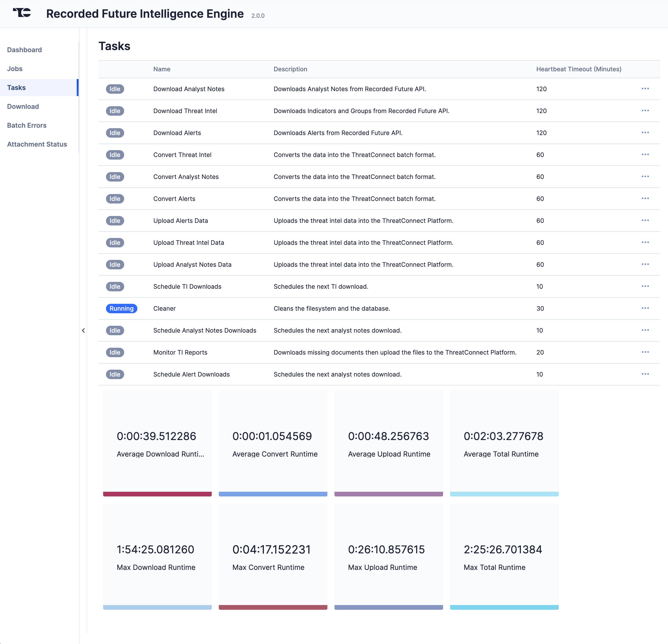
Task: Select the Schedule TI Downloads task name
Action: pos(187,287)
